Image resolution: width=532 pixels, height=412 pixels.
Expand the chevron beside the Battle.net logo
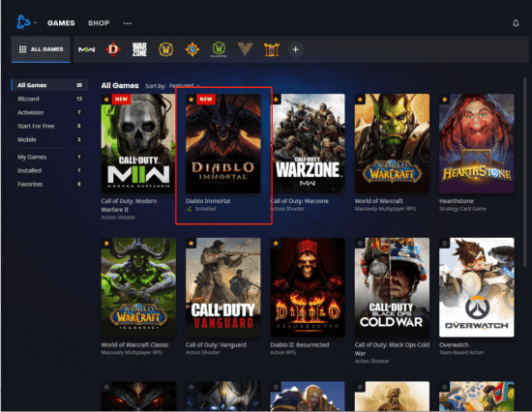pos(36,23)
